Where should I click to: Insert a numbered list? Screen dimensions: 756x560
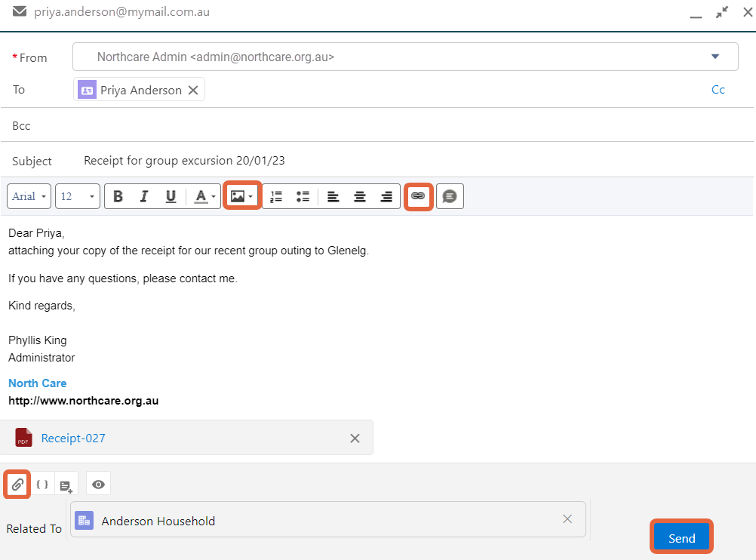276,196
